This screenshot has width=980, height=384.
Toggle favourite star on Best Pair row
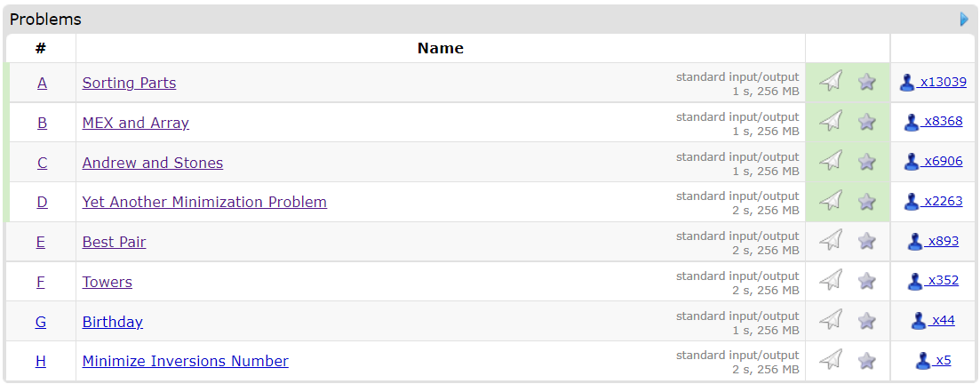867,241
